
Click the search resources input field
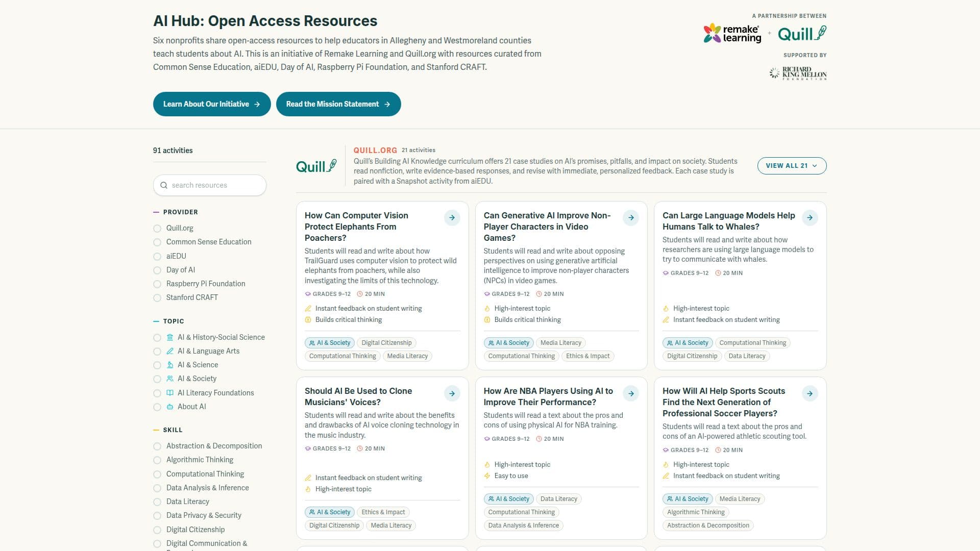point(210,185)
